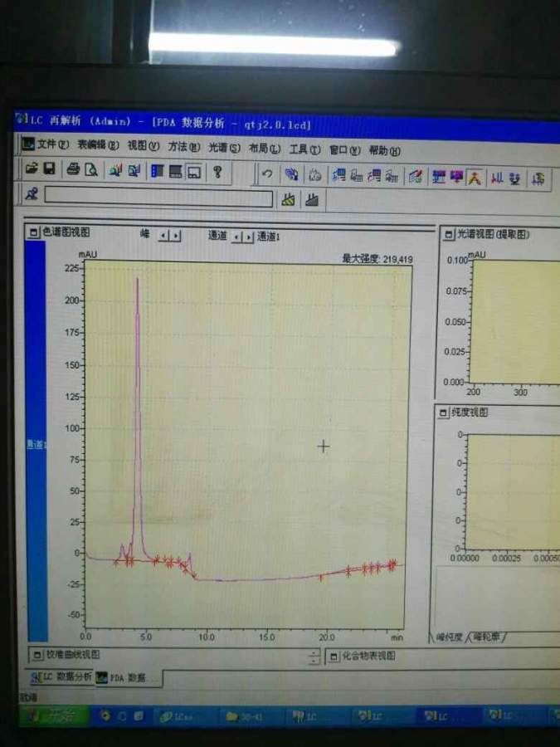Image resolution: width=560 pixels, height=747 pixels.
Task: Open the 窗口 (Window) menu
Action: [345, 150]
